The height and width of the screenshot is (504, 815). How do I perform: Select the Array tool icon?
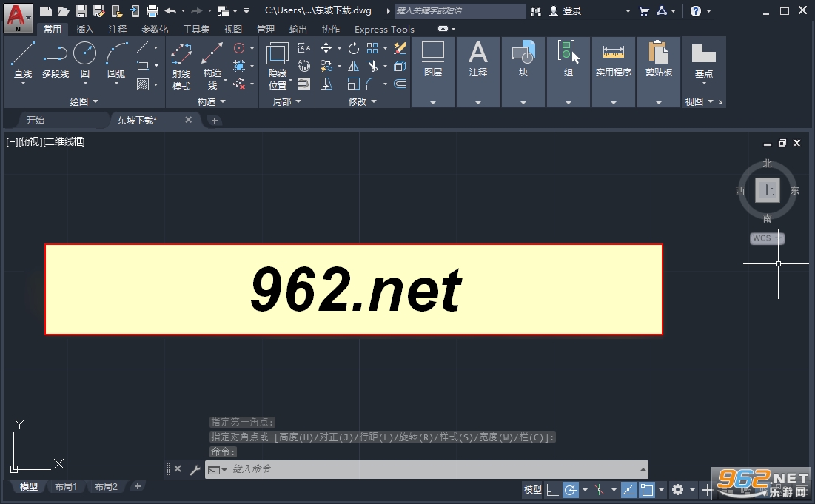pos(372,48)
